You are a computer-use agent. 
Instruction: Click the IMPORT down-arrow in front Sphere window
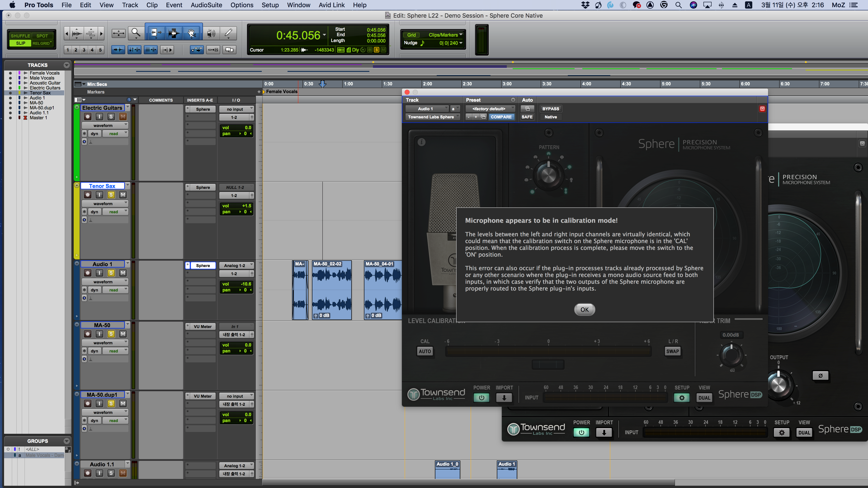click(504, 398)
